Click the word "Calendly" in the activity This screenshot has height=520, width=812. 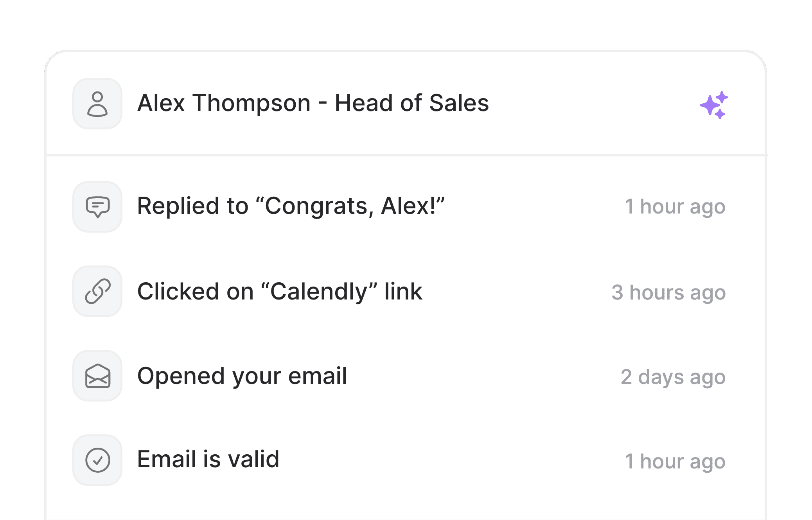(319, 292)
